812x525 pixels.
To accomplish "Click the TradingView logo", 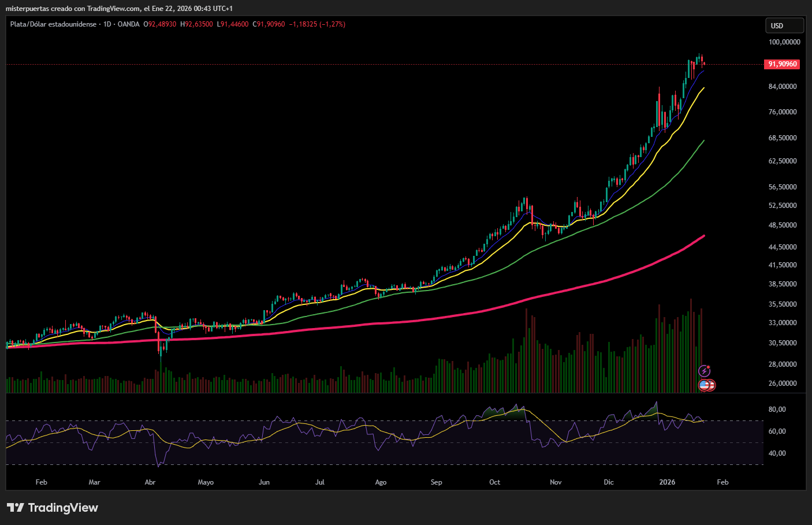I will coord(53,508).
